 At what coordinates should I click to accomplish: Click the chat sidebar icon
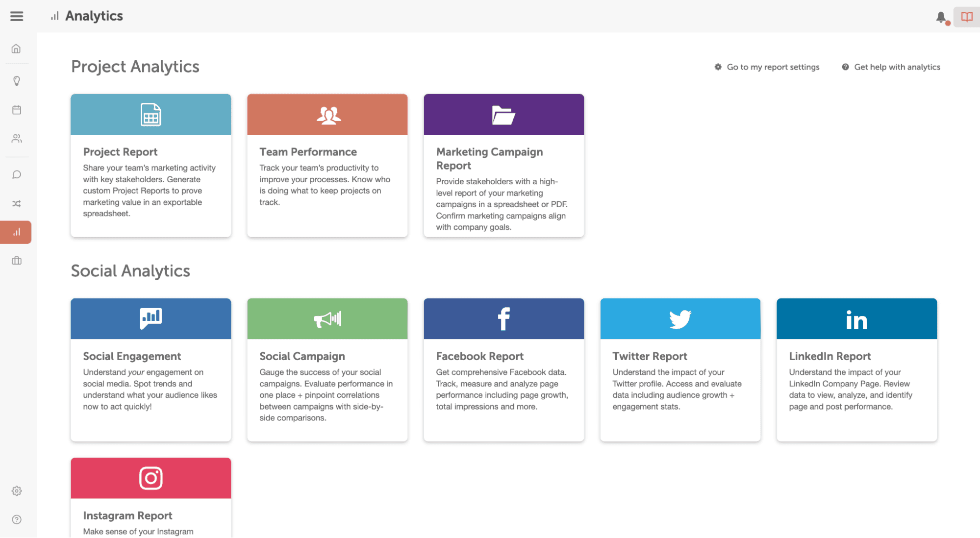tap(17, 174)
